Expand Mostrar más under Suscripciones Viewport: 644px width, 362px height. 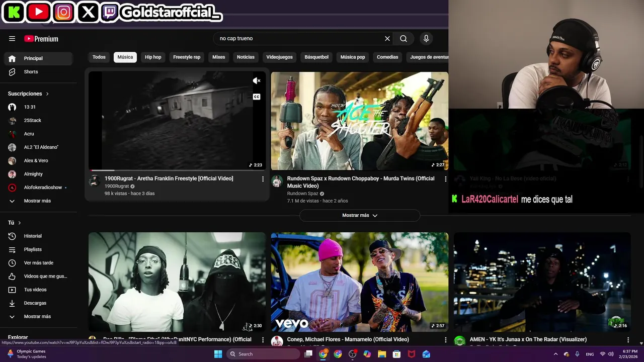click(x=38, y=201)
